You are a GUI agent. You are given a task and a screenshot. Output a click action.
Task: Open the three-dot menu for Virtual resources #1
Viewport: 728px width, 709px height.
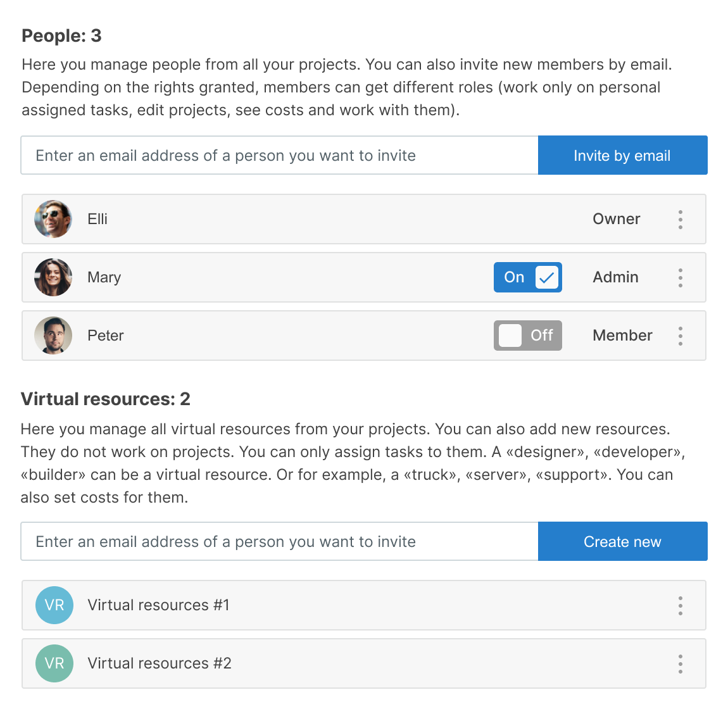(681, 606)
